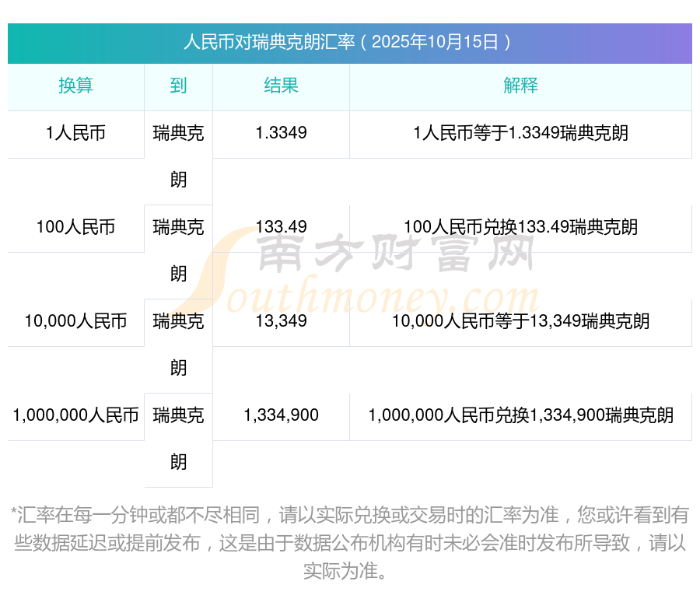Select the 到 column header

tap(177, 86)
